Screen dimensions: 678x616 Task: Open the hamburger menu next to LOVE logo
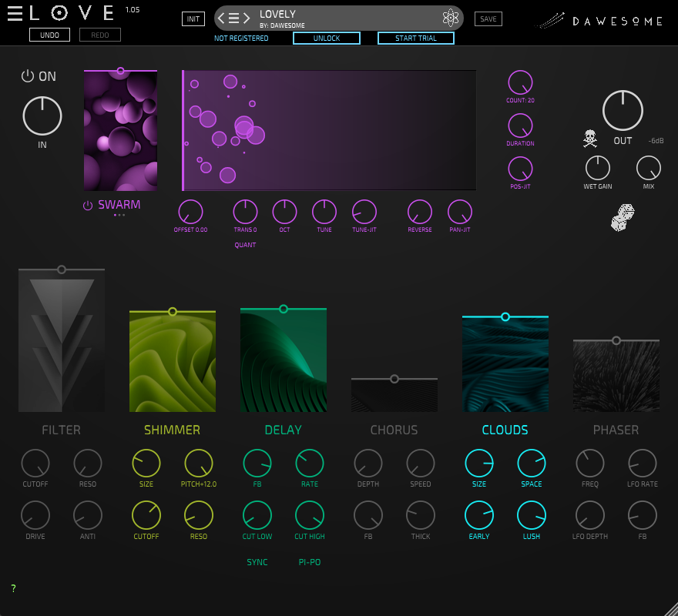point(15,13)
